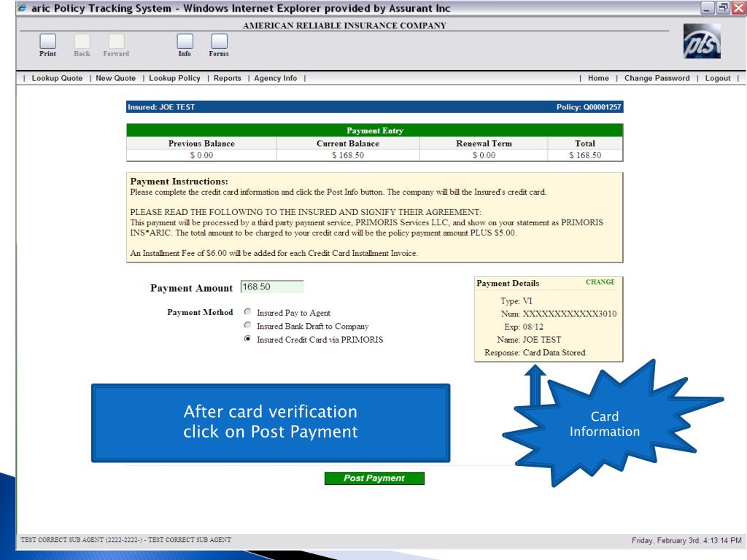Open the Reports menu
The height and width of the screenshot is (560, 747).
pos(228,78)
